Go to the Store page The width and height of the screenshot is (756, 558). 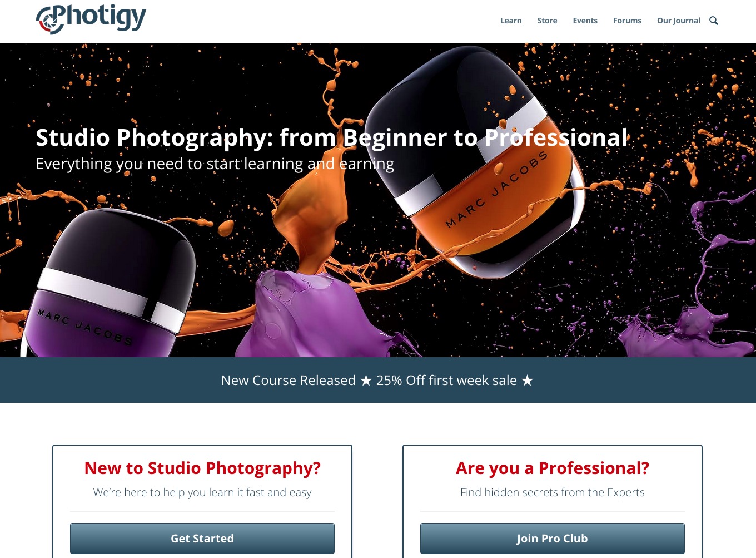(x=547, y=21)
